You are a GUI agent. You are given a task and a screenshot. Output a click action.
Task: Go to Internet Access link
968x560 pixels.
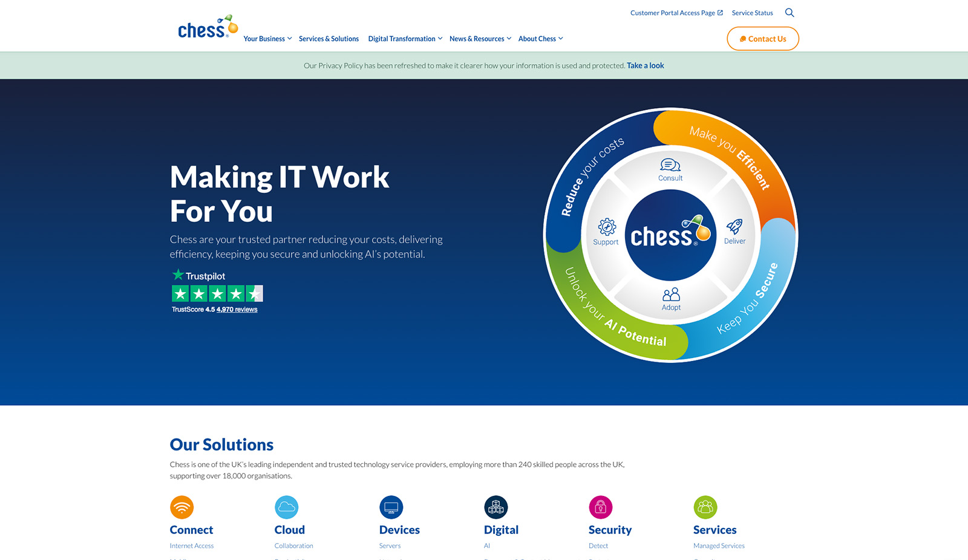click(x=192, y=546)
